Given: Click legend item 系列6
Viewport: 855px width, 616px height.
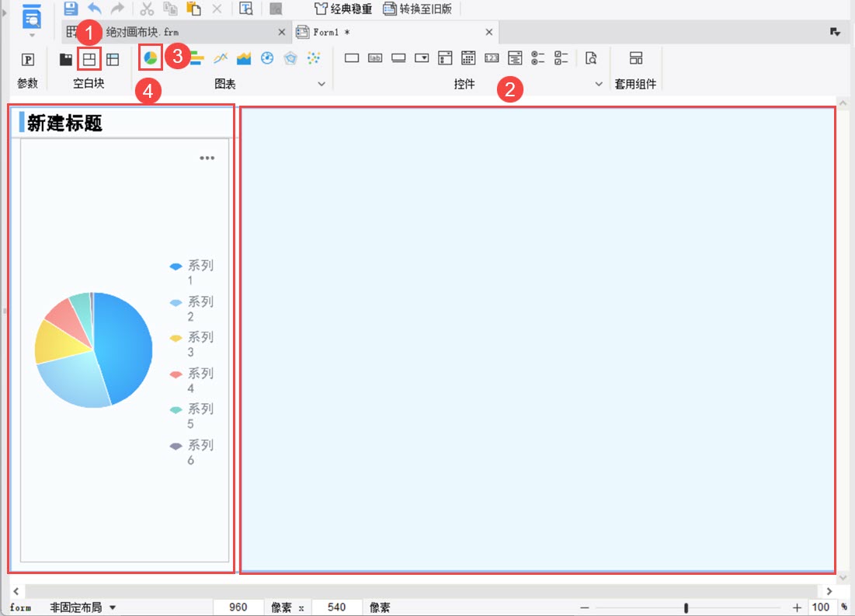Looking at the screenshot, I should click(x=192, y=452).
